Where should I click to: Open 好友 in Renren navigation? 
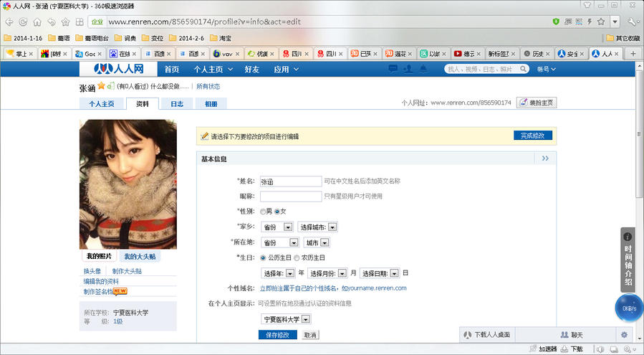click(251, 69)
